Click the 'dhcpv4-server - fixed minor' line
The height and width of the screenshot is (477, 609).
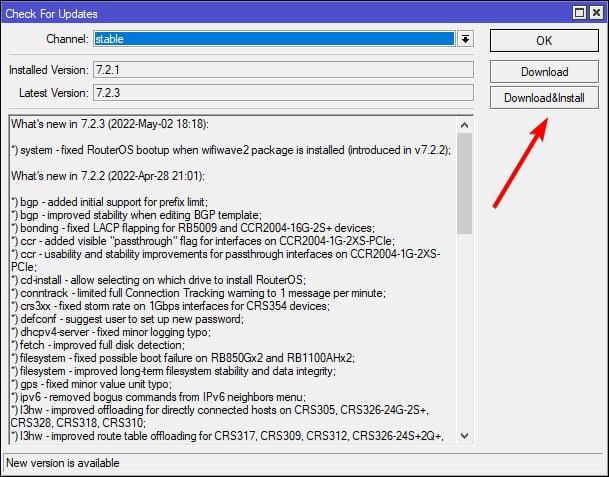click(111, 332)
